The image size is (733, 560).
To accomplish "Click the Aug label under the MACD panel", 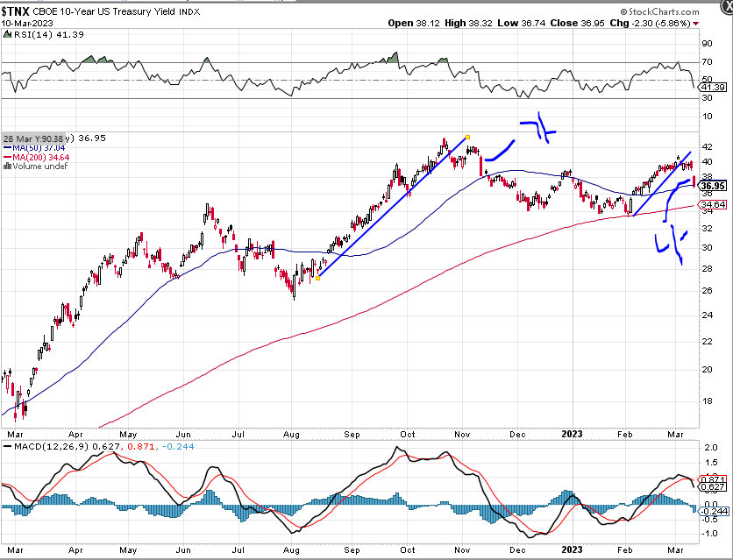I will point(291,549).
